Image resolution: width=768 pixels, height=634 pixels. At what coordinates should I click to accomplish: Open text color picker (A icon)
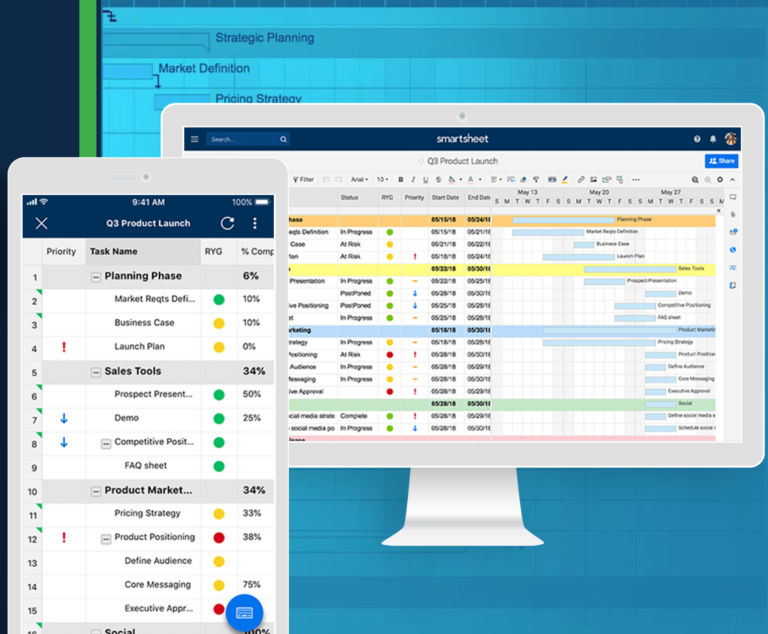(x=474, y=180)
